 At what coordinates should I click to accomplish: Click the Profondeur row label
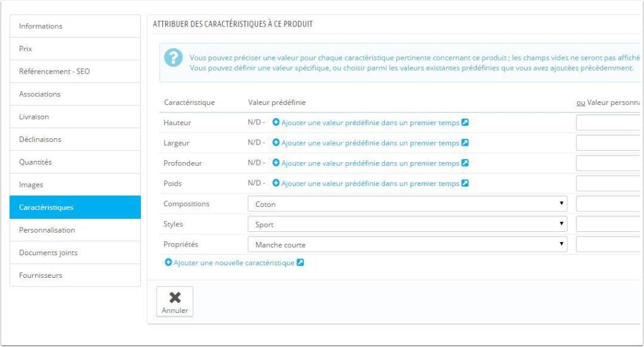click(x=183, y=163)
